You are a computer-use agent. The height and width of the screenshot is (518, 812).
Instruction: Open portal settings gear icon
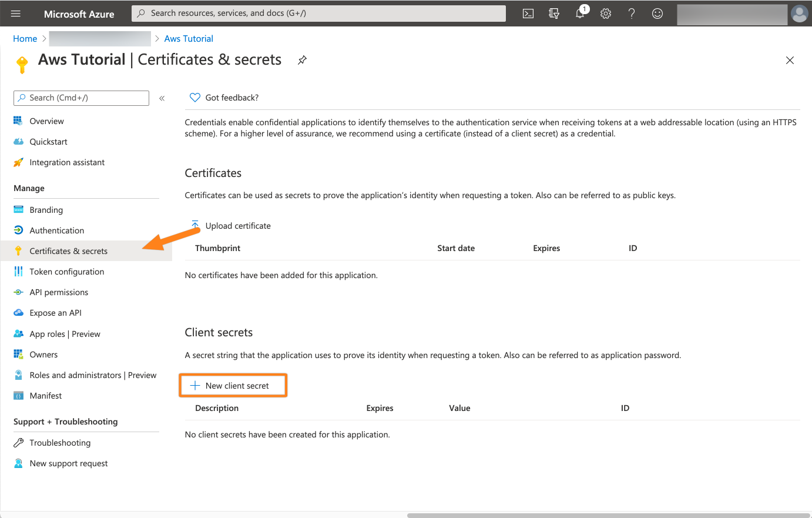[x=606, y=14]
